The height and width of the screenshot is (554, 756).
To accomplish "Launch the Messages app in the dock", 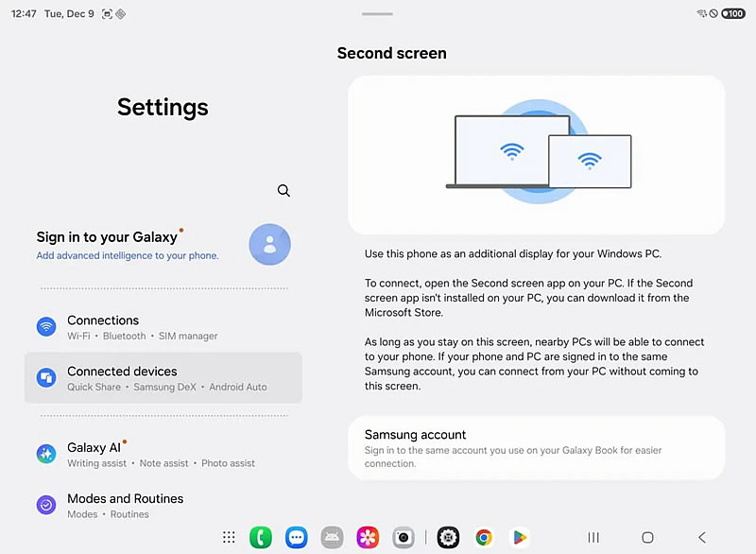I will pyautogui.click(x=297, y=537).
